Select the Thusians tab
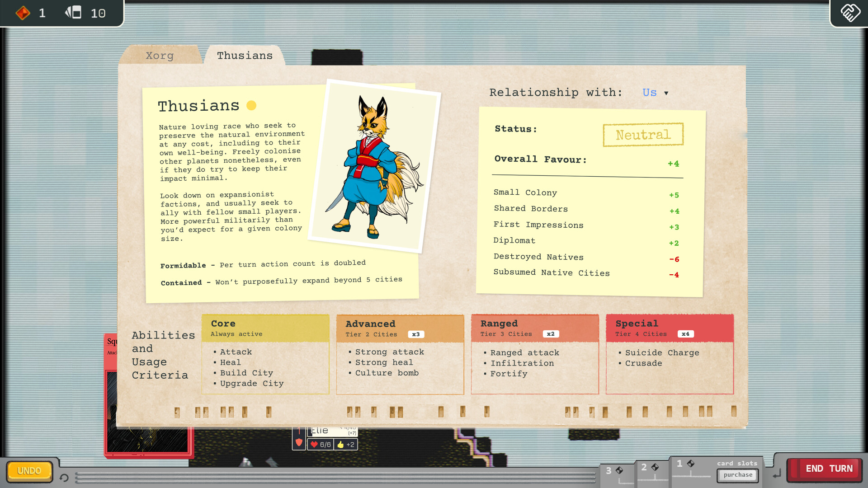Viewport: 868px width, 488px height. tap(244, 55)
